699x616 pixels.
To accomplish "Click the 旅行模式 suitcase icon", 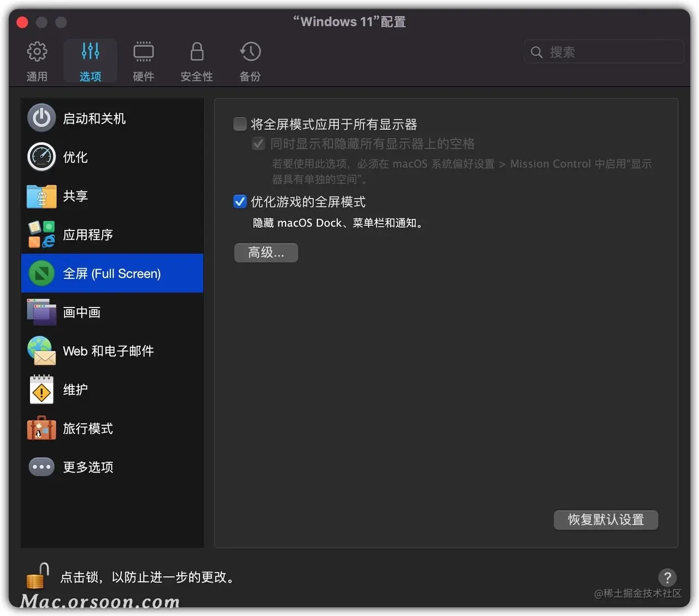I will tap(42, 428).
